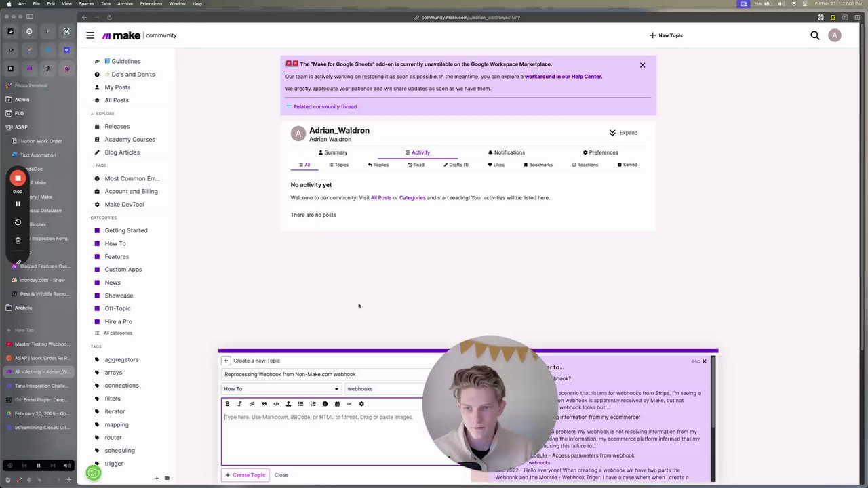Collapse the ASAP folder in Arc sidebar
868x488 pixels.
pos(21,127)
